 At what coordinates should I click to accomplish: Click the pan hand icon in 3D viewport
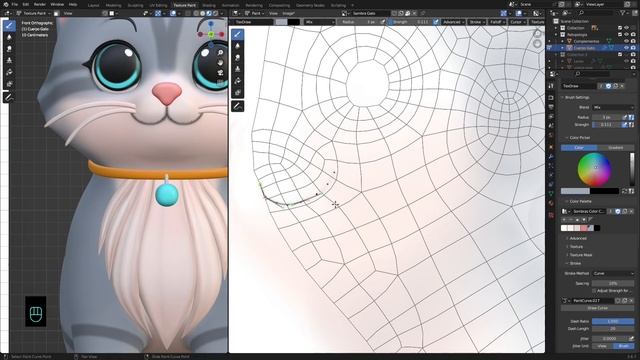[x=220, y=63]
